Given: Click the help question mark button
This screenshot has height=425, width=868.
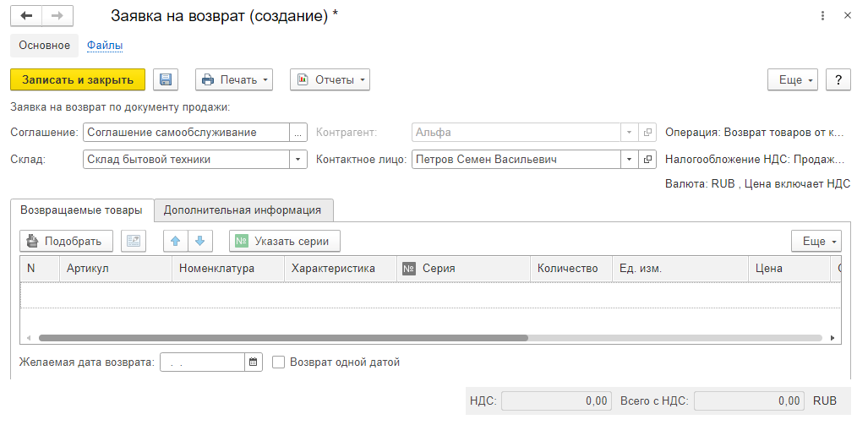Looking at the screenshot, I should [x=838, y=79].
